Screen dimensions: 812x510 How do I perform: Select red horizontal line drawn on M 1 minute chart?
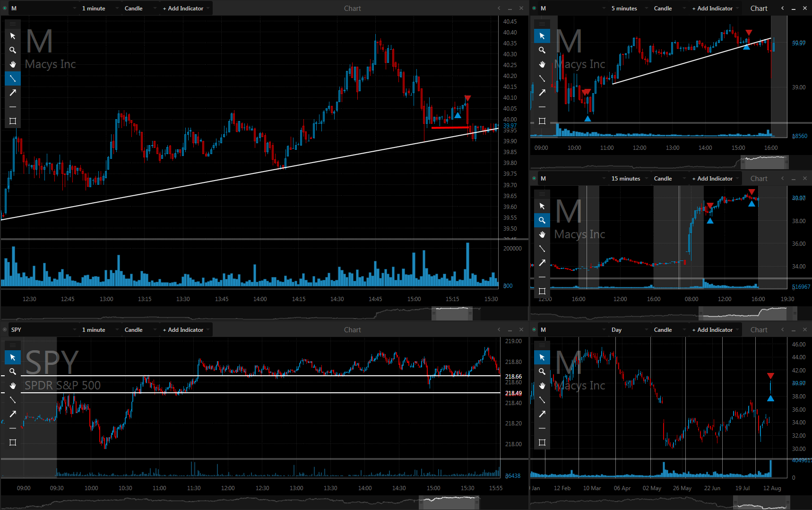449,127
